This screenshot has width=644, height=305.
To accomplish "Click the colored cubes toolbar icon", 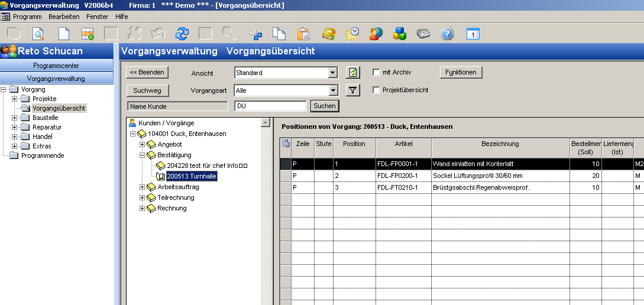I will click(x=400, y=34).
